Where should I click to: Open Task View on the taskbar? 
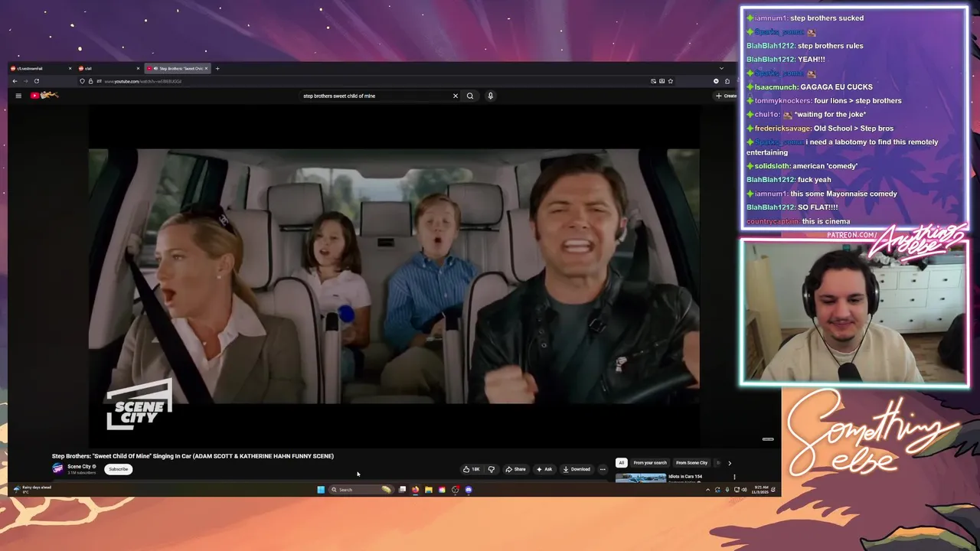402,490
